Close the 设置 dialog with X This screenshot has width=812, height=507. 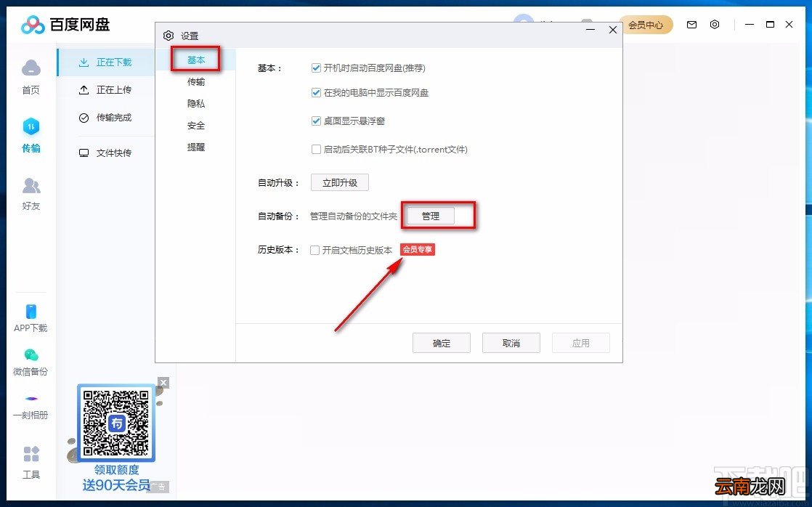pos(612,30)
